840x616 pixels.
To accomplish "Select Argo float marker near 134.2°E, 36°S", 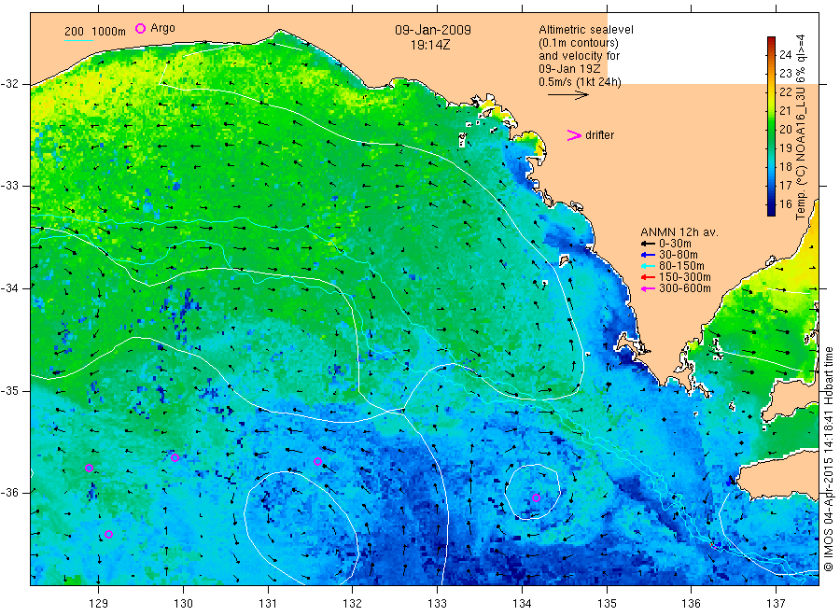I will click(x=537, y=497).
